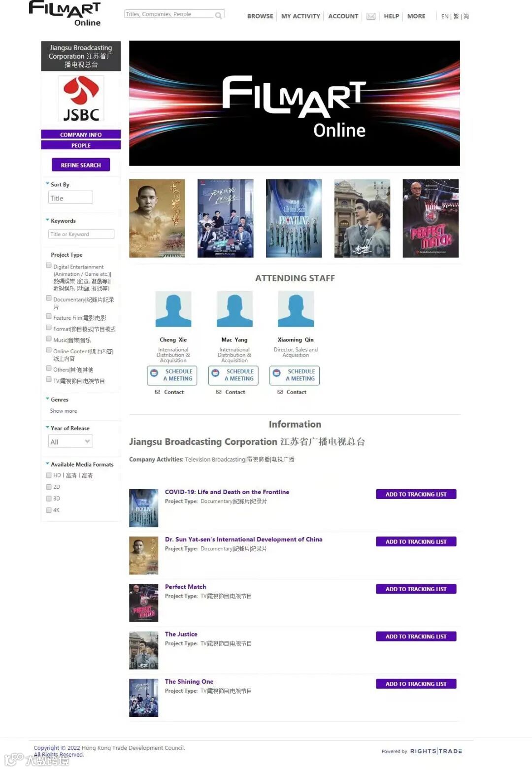Viewport: 532px width, 770px height.
Task: Add The Shining One to tracking list
Action: 416,684
